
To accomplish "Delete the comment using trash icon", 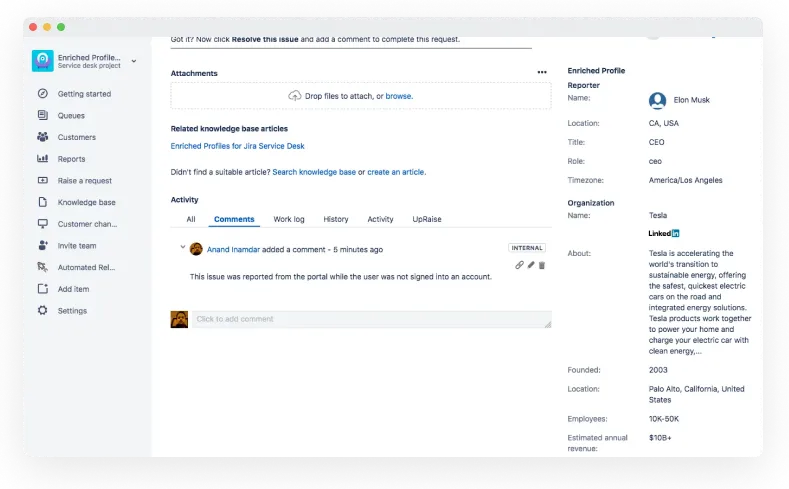I will [542, 265].
